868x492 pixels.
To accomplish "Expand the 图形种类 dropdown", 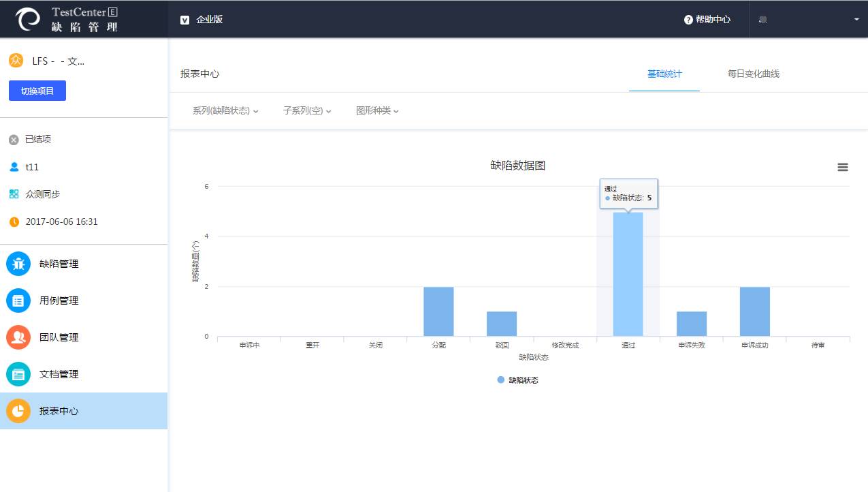I will [x=377, y=110].
